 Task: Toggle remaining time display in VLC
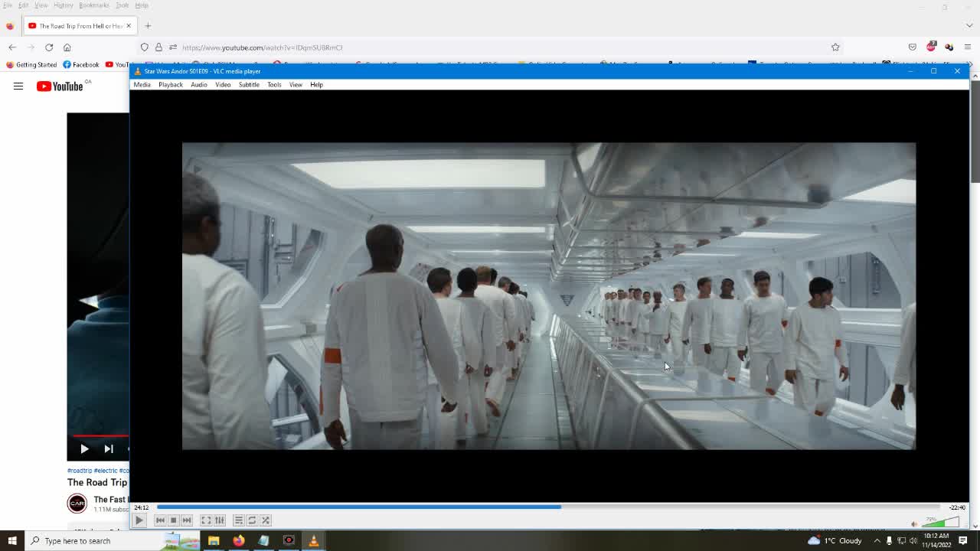click(957, 507)
